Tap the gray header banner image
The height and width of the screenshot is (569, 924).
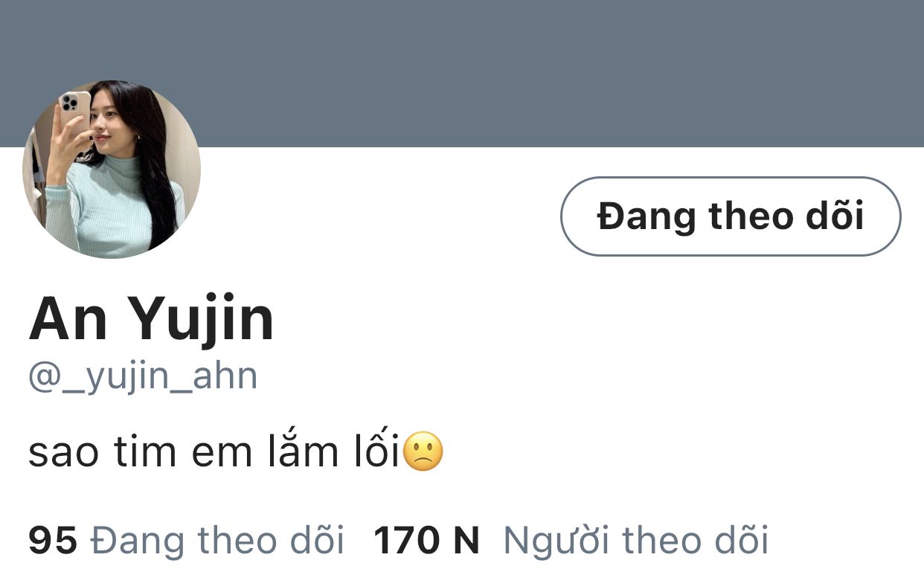point(462,74)
